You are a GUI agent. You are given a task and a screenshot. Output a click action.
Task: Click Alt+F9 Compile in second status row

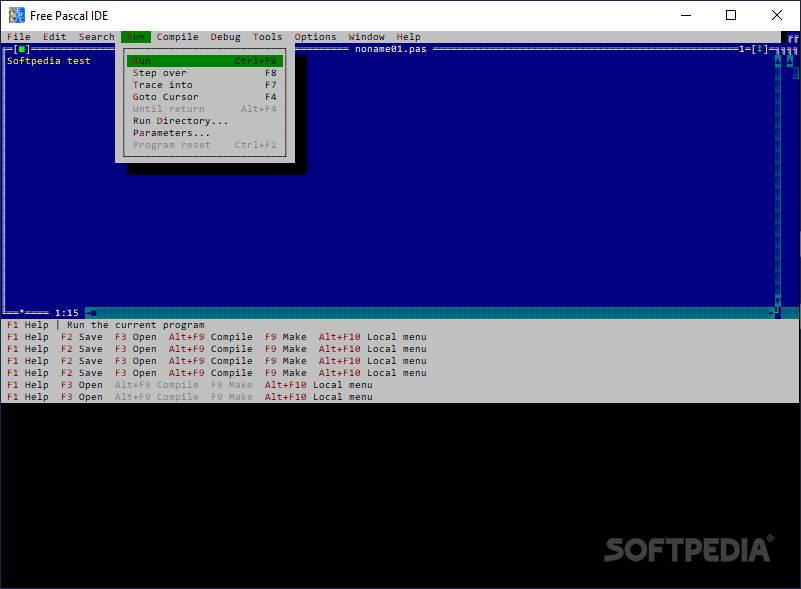[210, 337]
